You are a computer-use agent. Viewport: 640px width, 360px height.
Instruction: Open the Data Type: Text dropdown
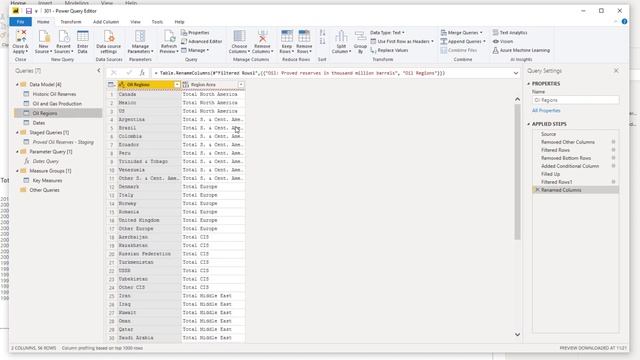click(x=387, y=33)
